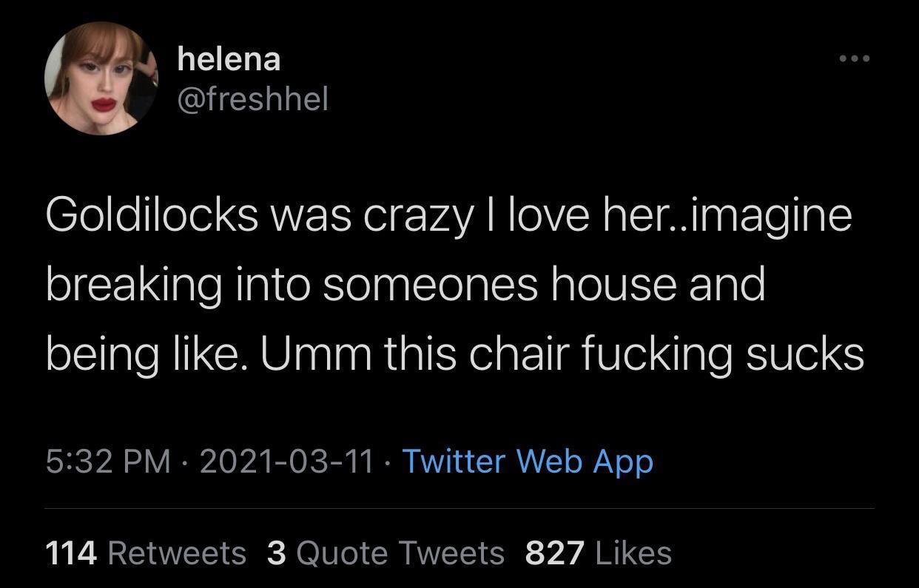Click the number 827 like count
Screen dimensions: 919x588
[554, 552]
